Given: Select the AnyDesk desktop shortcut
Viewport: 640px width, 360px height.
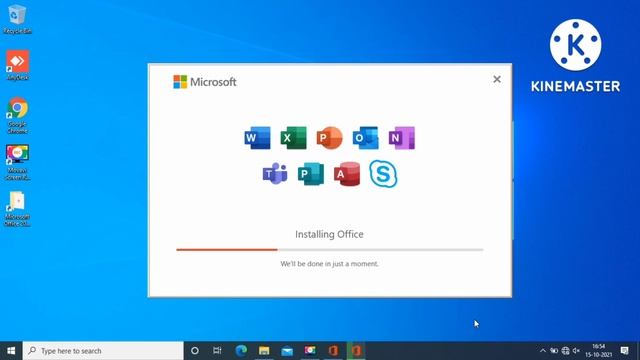Looking at the screenshot, I should pos(17,65).
